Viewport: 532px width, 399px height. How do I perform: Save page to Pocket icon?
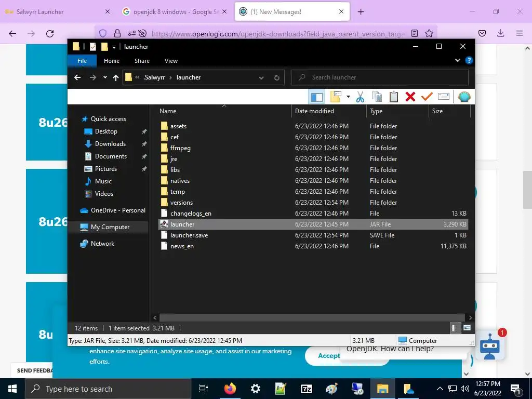coord(482,33)
